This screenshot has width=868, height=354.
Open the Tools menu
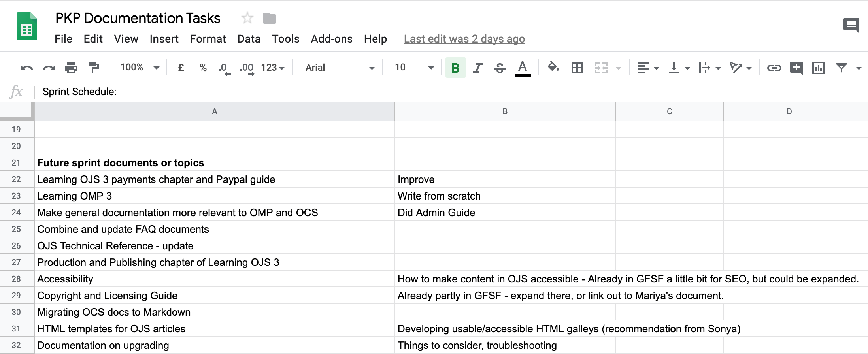click(285, 39)
